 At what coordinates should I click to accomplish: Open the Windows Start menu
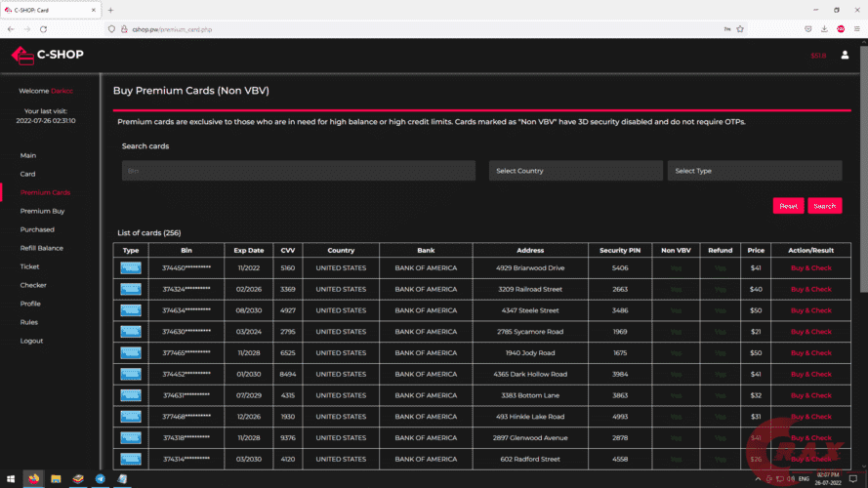click(x=11, y=478)
